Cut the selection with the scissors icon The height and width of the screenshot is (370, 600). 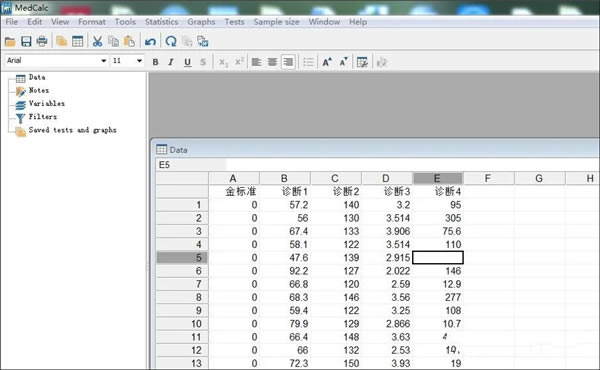97,41
